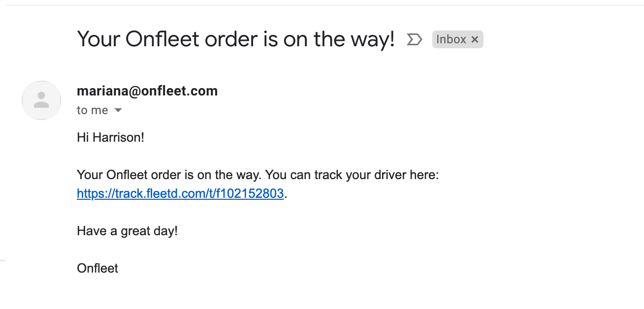
Task: Click the person silhouette inside avatar
Action: (41, 100)
